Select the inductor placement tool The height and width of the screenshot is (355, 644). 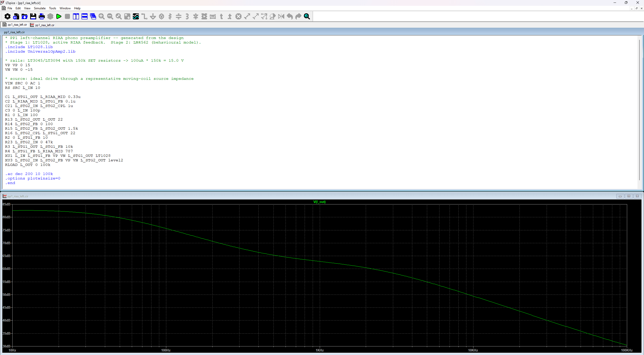point(187,17)
